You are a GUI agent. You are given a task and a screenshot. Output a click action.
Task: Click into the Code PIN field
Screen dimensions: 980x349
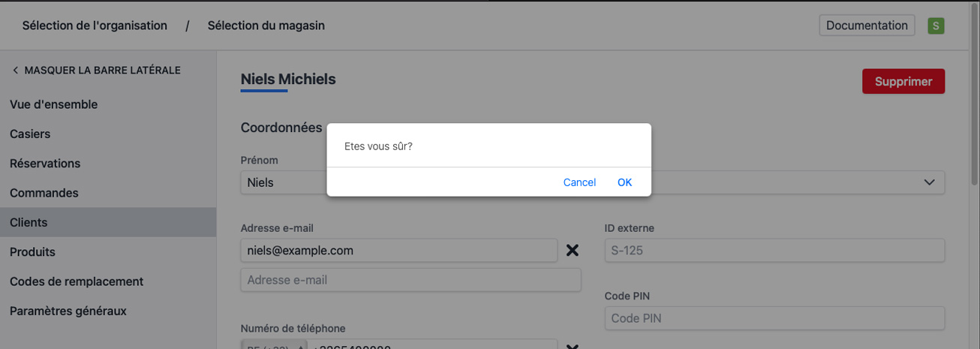774,318
